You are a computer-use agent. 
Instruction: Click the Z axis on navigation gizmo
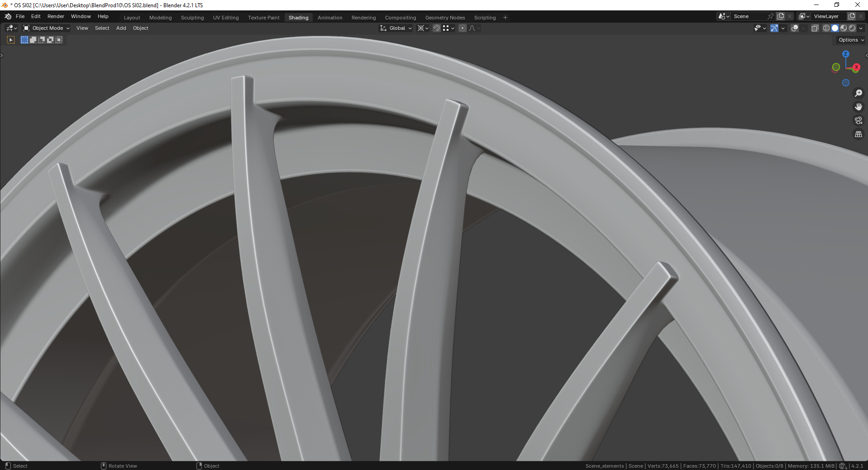point(845,54)
